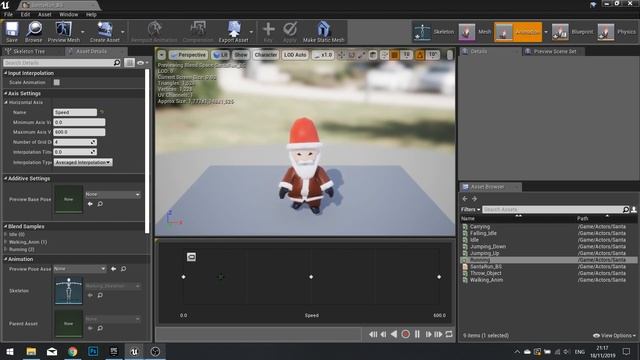Click the record animation button
Viewport: 640px width, 360px height.
point(405,334)
